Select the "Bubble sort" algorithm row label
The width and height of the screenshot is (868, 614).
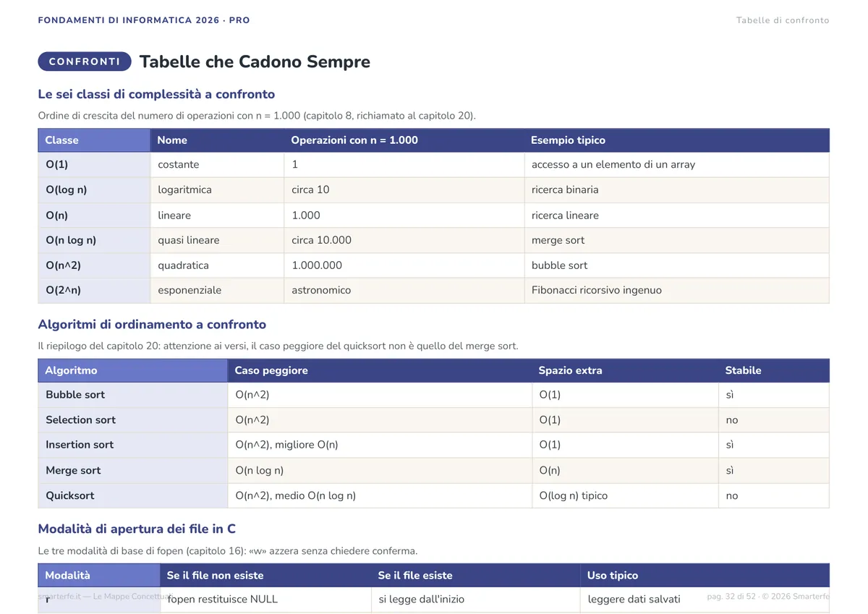133,395
